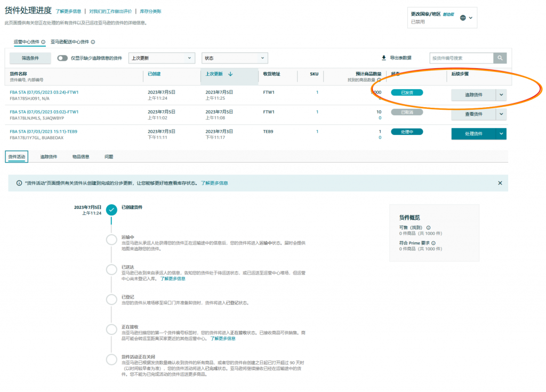Screen dimensions: 546x392
Task: Open 对我们的工作做出评价 link
Action: pyautogui.click(x=110, y=12)
